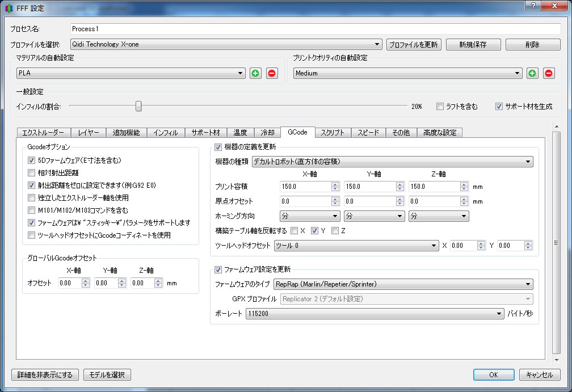Click red minus icon beside Medium quality
This screenshot has height=392, width=572.
coord(549,73)
